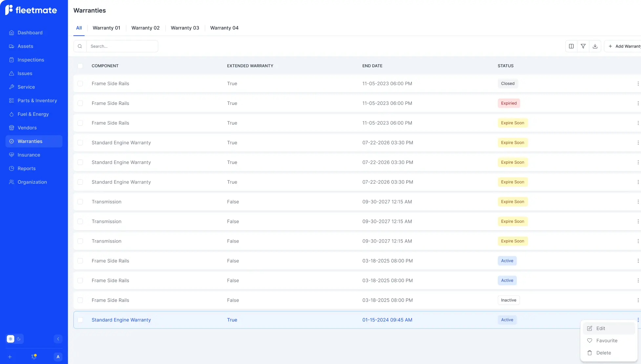Click the notification bell icon

coord(34,357)
